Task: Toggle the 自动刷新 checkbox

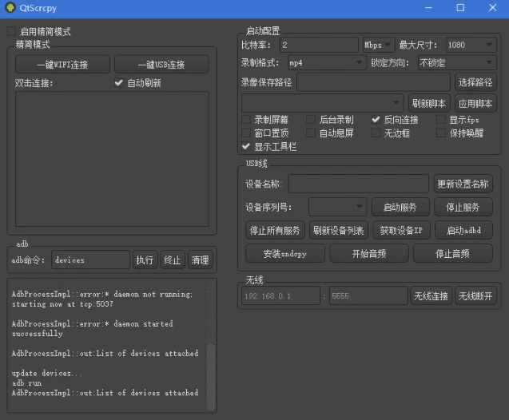Action: point(119,83)
